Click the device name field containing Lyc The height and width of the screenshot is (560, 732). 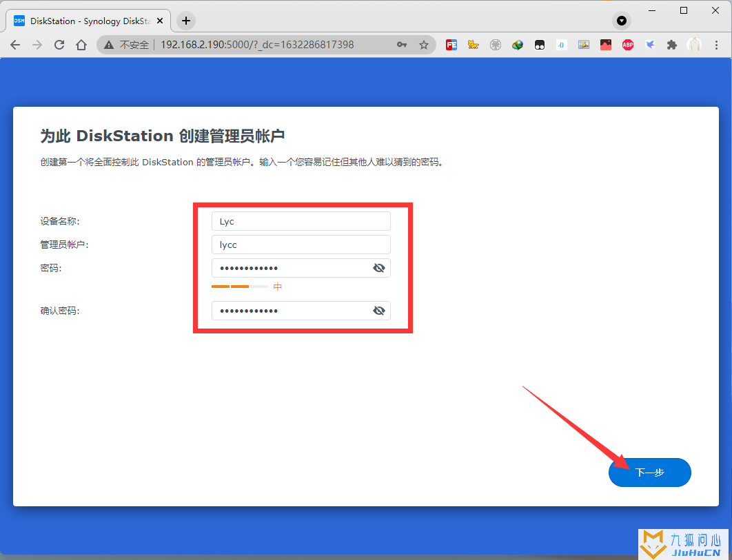[301, 221]
